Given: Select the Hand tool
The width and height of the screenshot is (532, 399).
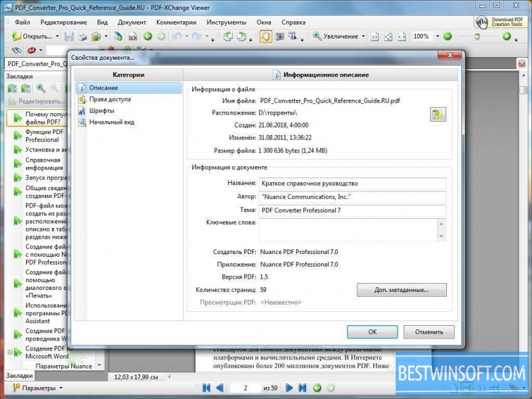Looking at the screenshot, I should click(x=265, y=37).
